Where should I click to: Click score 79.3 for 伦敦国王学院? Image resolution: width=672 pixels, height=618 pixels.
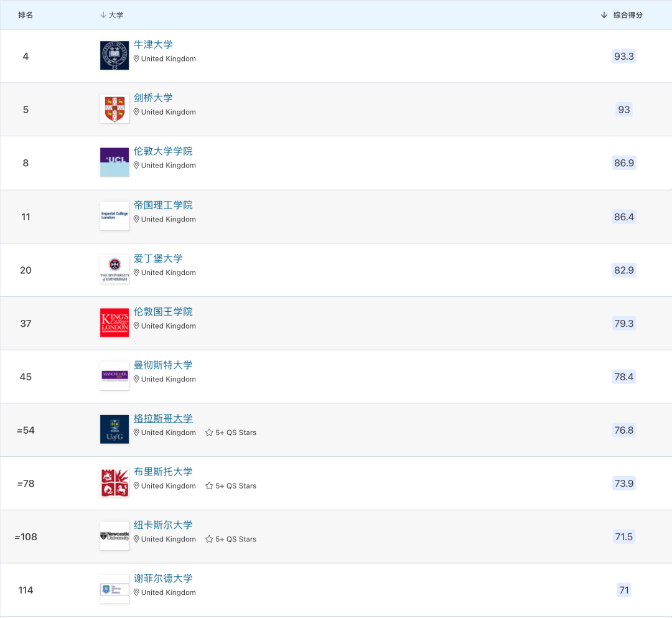624,324
